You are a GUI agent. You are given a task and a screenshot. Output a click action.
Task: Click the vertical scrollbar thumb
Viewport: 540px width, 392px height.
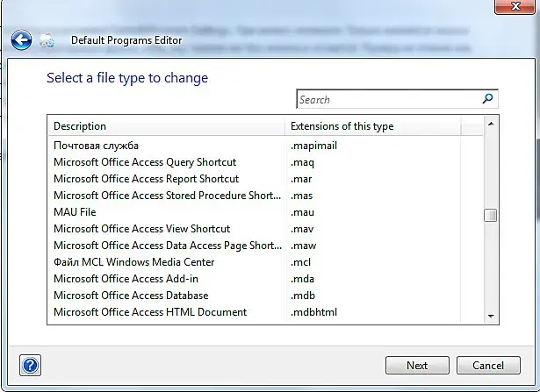click(x=491, y=216)
